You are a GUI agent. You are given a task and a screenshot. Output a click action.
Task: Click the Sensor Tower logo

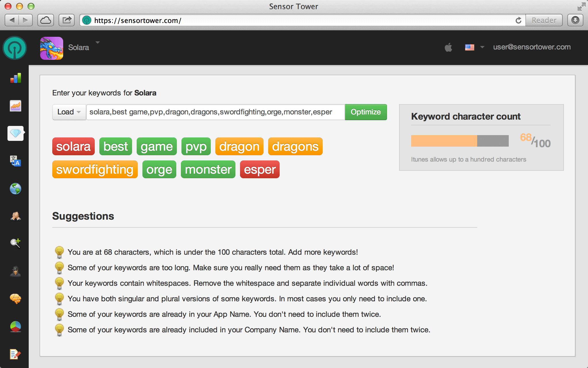[x=15, y=48]
